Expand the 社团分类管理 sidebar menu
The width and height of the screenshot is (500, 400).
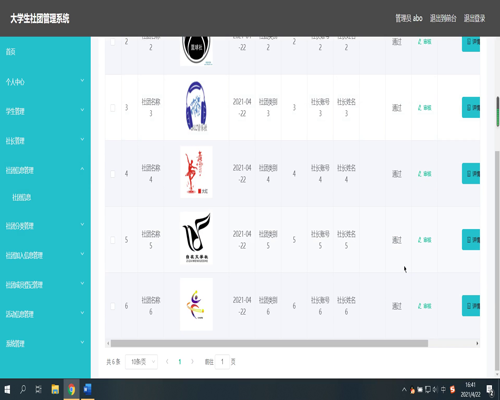click(45, 226)
